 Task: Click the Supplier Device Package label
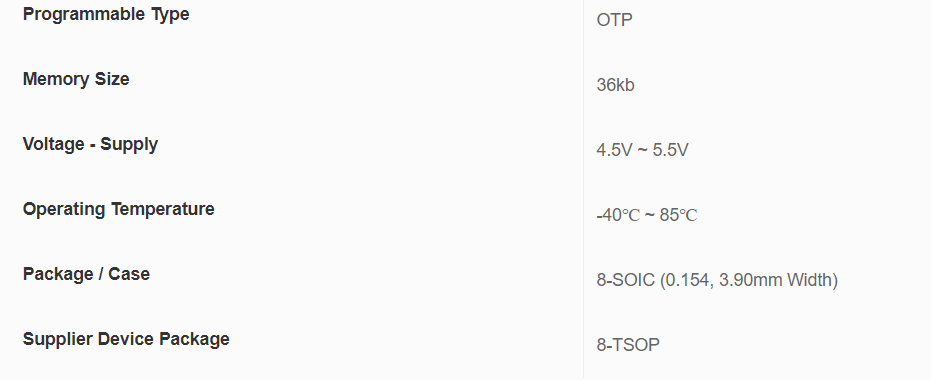126,340
